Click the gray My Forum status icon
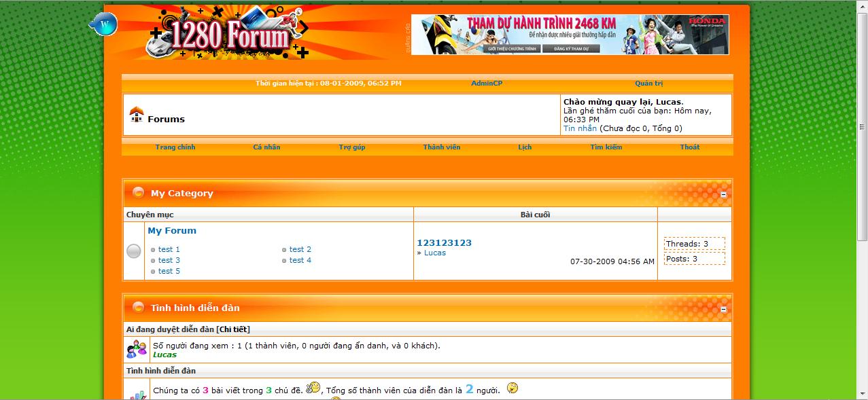 pos(134,251)
